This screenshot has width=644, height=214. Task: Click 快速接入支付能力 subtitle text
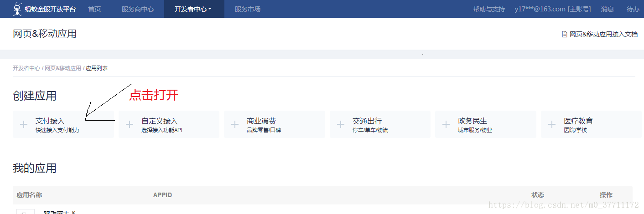tap(57, 130)
